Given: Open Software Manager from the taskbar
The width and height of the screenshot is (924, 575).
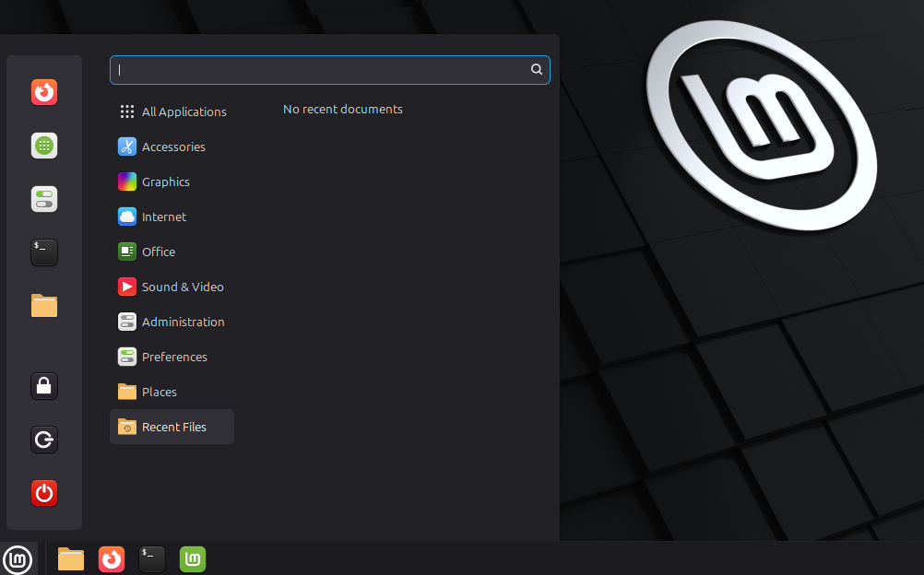Looking at the screenshot, I should tap(192, 559).
